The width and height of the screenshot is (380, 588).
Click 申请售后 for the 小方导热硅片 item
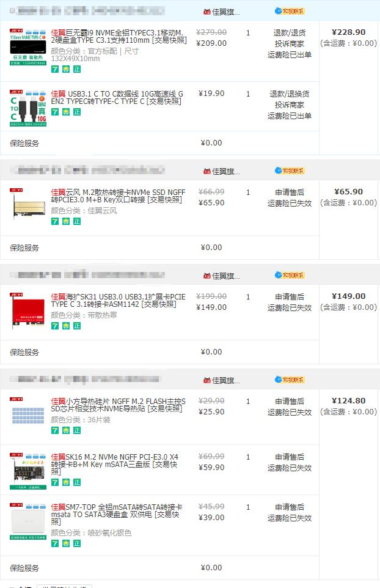point(290,402)
